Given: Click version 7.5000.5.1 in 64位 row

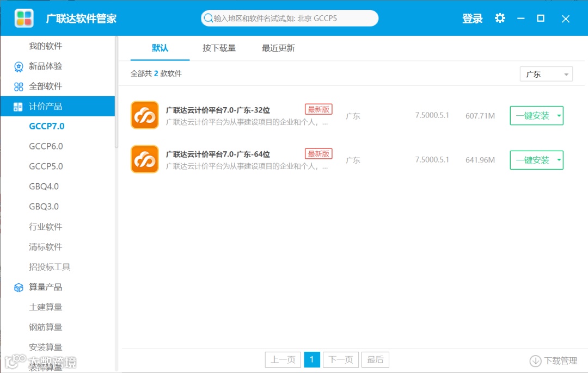Looking at the screenshot, I should [432, 159].
